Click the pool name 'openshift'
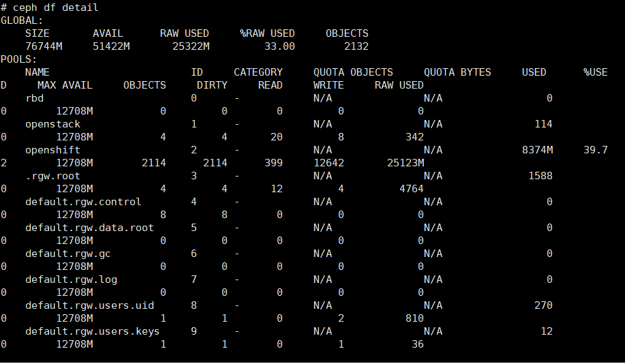Image resolution: width=625 pixels, height=364 pixels. coord(52,150)
